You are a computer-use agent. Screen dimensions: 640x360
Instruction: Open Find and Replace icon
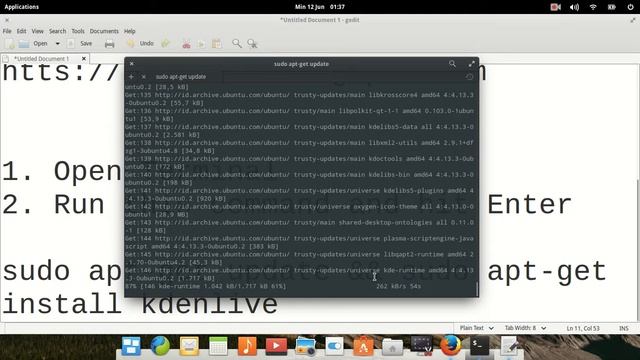[252, 44]
